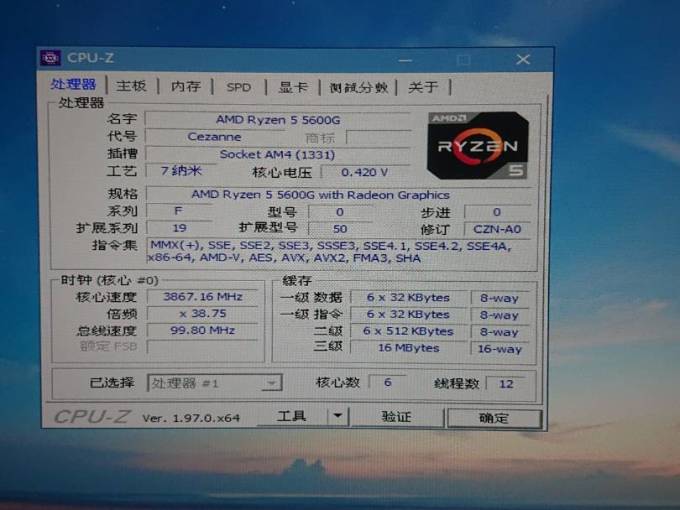The image size is (680, 510).
Task: Click the 三级 cache 16 MBytes value
Action: (x=408, y=348)
